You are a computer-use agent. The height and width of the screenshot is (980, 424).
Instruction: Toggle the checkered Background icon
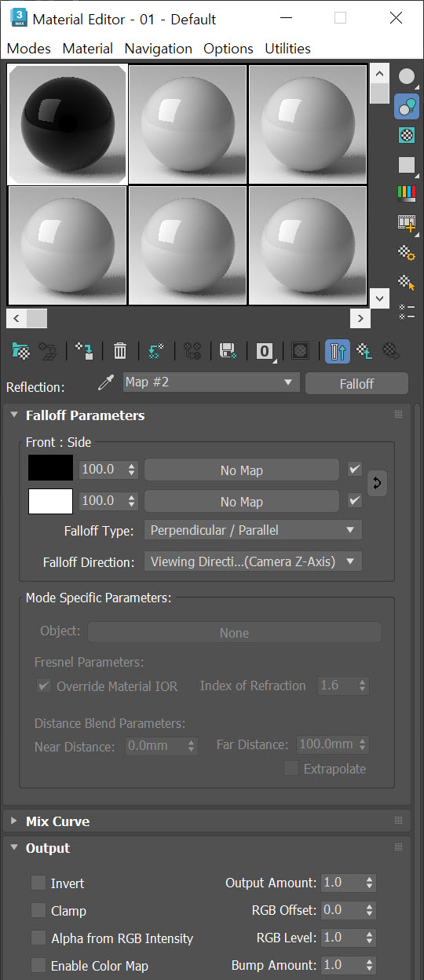click(407, 135)
